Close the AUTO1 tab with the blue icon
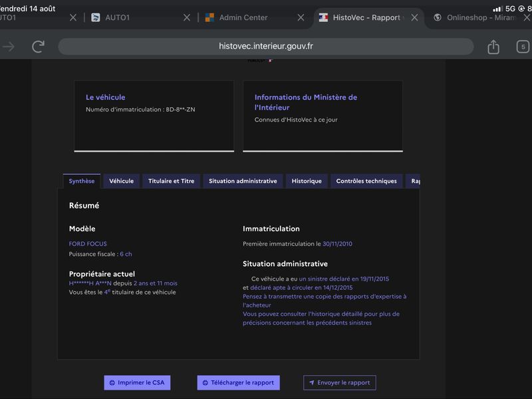Viewport: 532px width, 399px height. tap(187, 18)
